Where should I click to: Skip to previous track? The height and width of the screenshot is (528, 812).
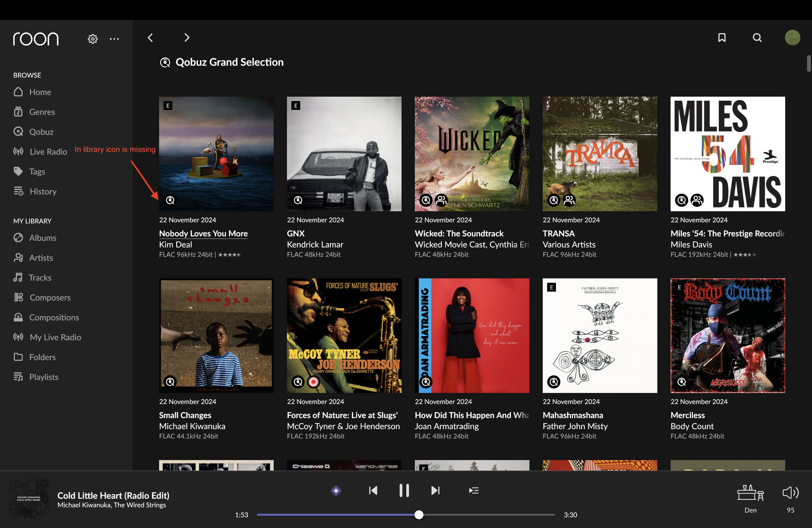click(x=373, y=490)
